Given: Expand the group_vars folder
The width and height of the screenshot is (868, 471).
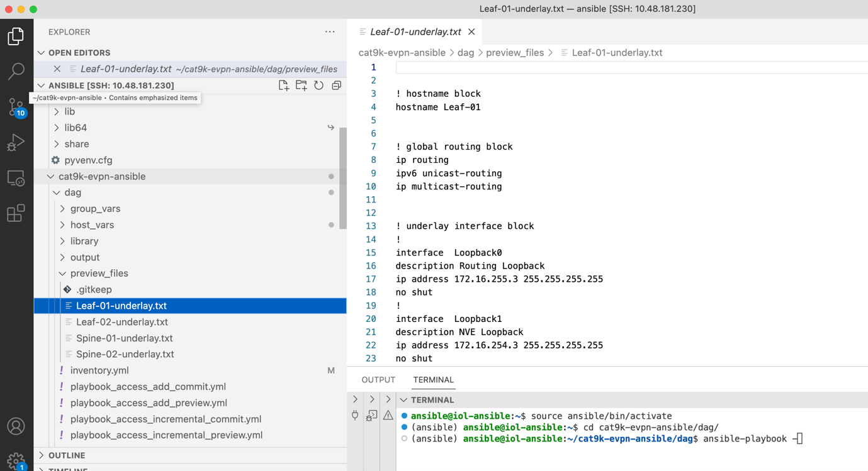Looking at the screenshot, I should [x=62, y=209].
